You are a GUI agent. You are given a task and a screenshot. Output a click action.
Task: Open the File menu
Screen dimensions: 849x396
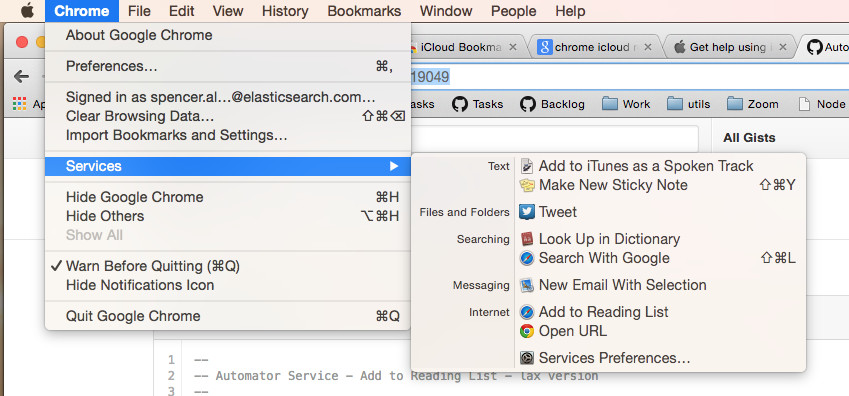coord(139,11)
